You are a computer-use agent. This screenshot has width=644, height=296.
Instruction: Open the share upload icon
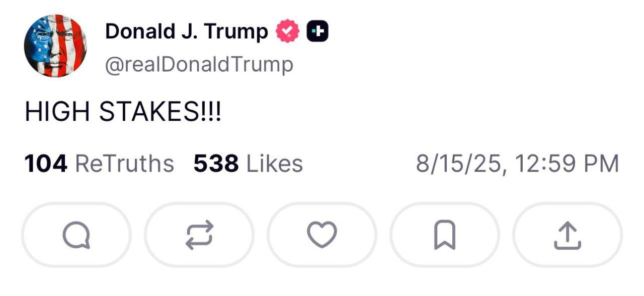pyautogui.click(x=568, y=235)
